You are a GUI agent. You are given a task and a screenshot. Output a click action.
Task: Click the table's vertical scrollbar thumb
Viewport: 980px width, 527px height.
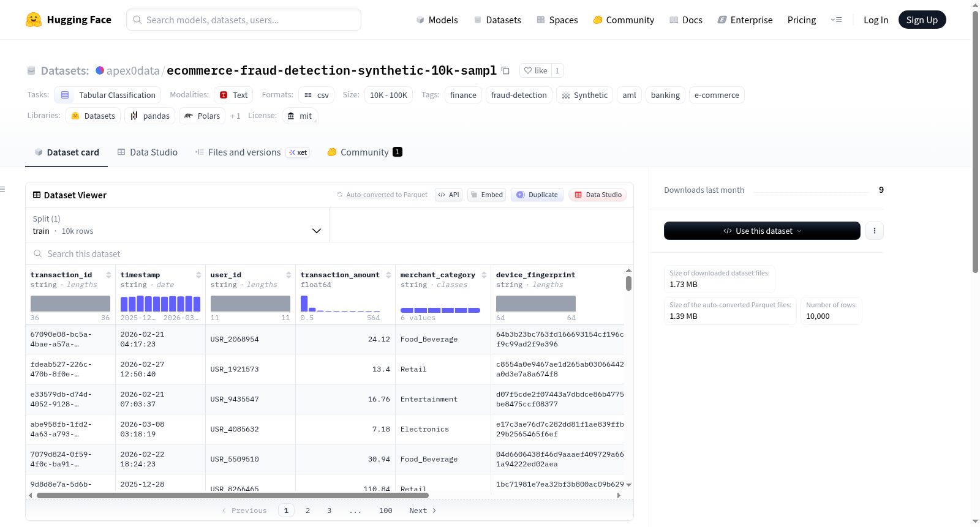(628, 283)
